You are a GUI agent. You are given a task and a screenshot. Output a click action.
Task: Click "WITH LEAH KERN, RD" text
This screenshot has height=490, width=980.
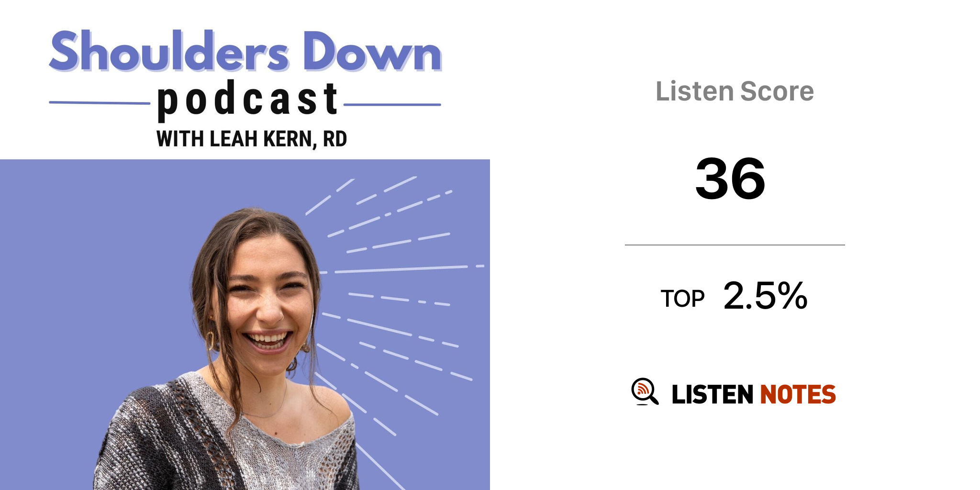[252, 139]
